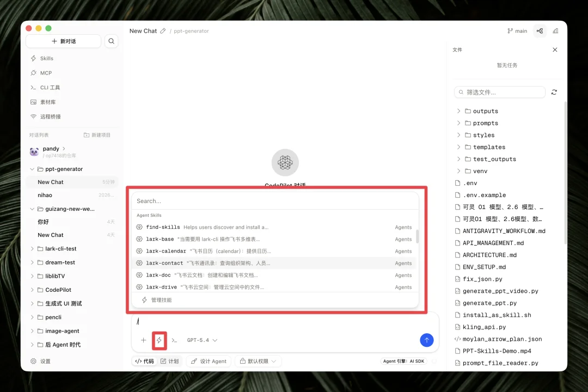
Task: Refresh the file list with the refresh icon
Action: [554, 92]
